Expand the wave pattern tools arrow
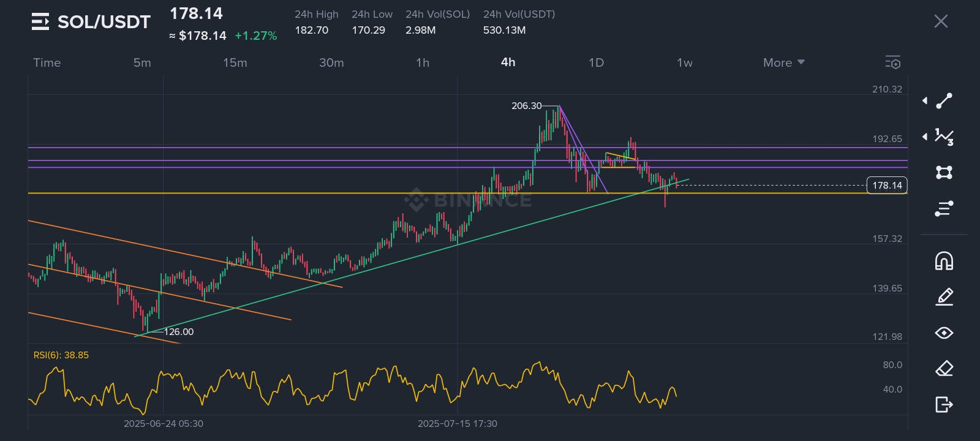 coord(925,137)
